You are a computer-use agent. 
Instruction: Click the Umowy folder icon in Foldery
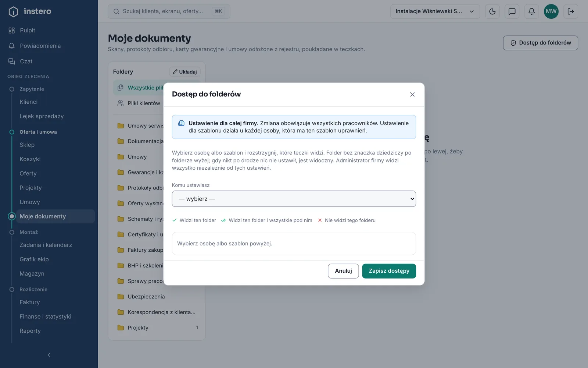tap(121, 157)
